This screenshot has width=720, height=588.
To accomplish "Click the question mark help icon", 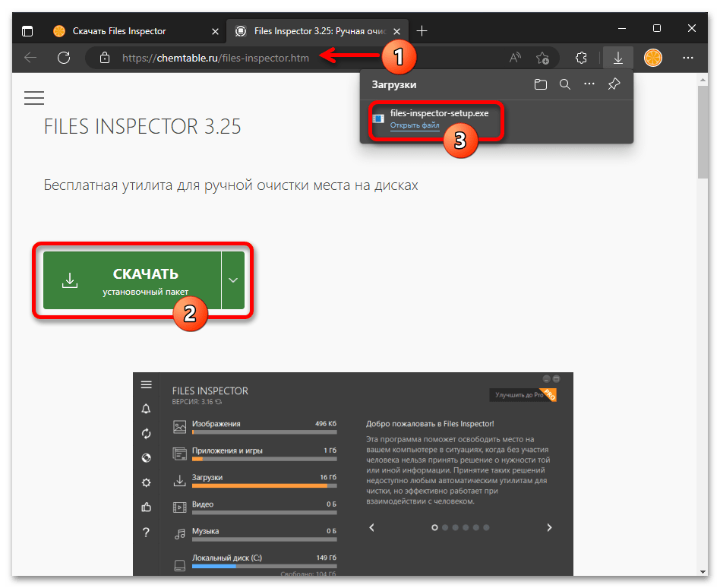I will pos(146,532).
